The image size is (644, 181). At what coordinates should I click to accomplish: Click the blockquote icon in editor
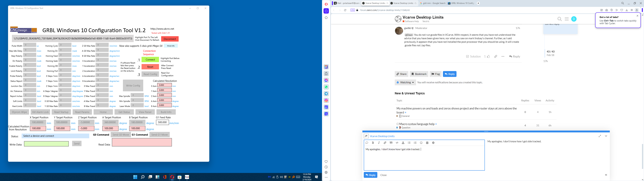[391, 143]
